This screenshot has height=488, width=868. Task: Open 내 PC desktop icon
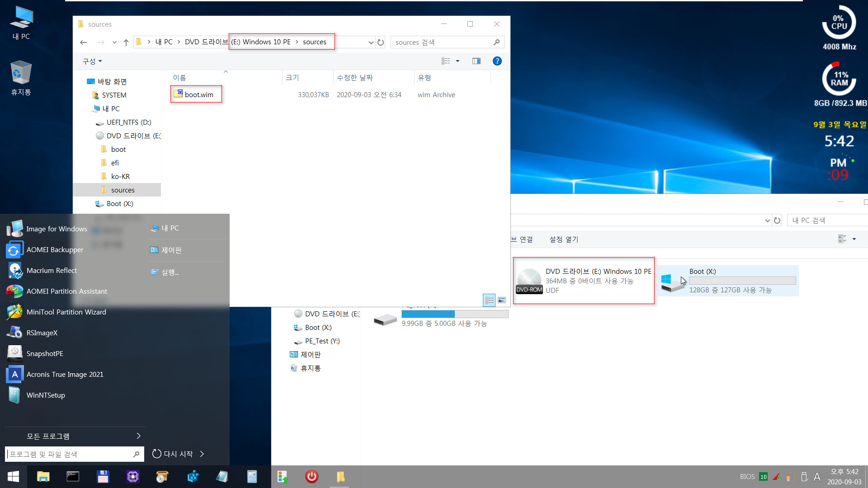21,23
